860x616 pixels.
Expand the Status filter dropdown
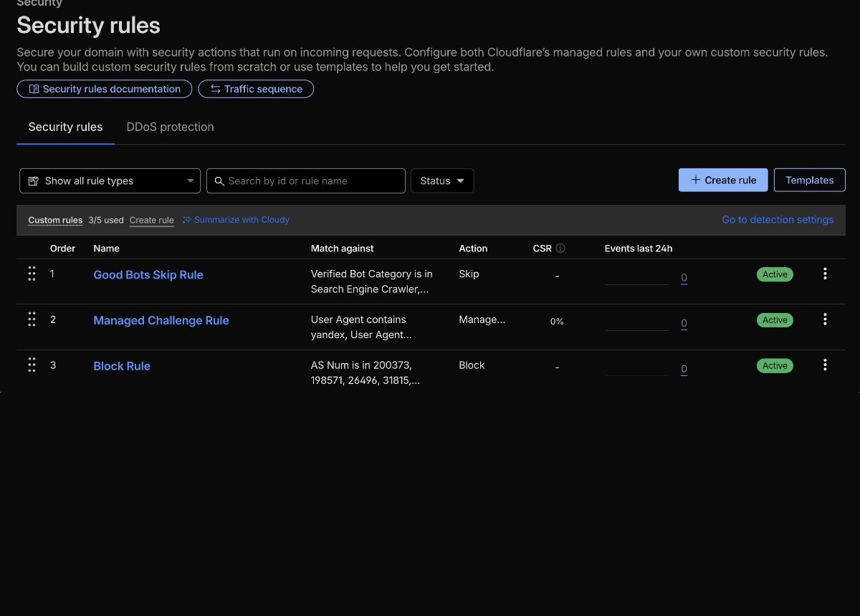[x=441, y=181]
